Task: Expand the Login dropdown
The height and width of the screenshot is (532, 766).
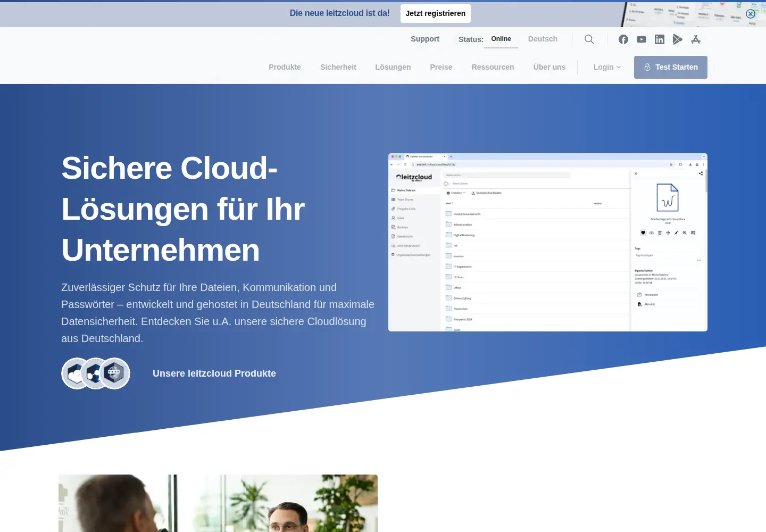Action: pyautogui.click(x=607, y=67)
